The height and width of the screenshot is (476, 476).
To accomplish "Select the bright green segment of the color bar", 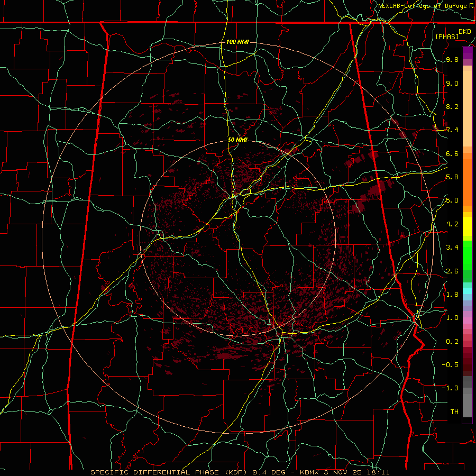I will [x=467, y=255].
